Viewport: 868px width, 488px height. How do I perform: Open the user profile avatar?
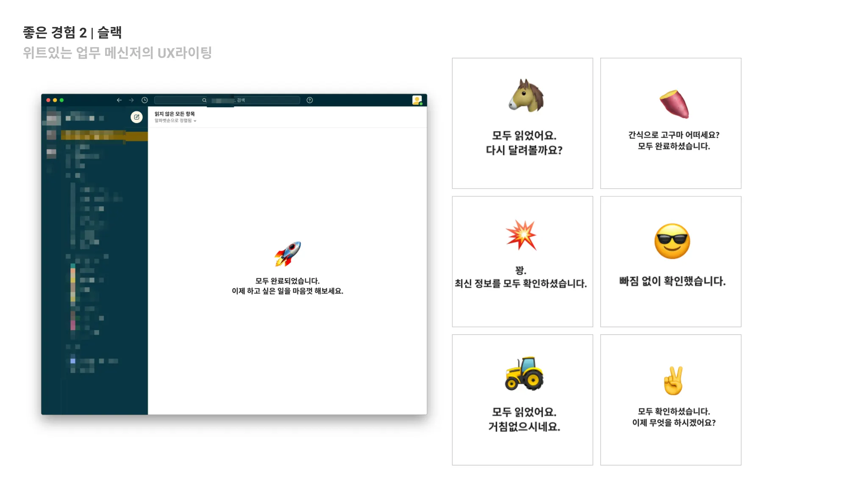point(417,100)
